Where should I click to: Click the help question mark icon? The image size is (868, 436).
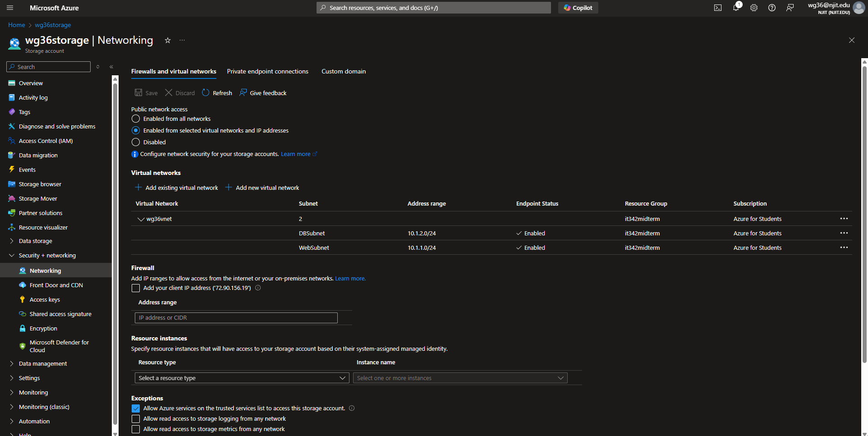[x=772, y=8]
